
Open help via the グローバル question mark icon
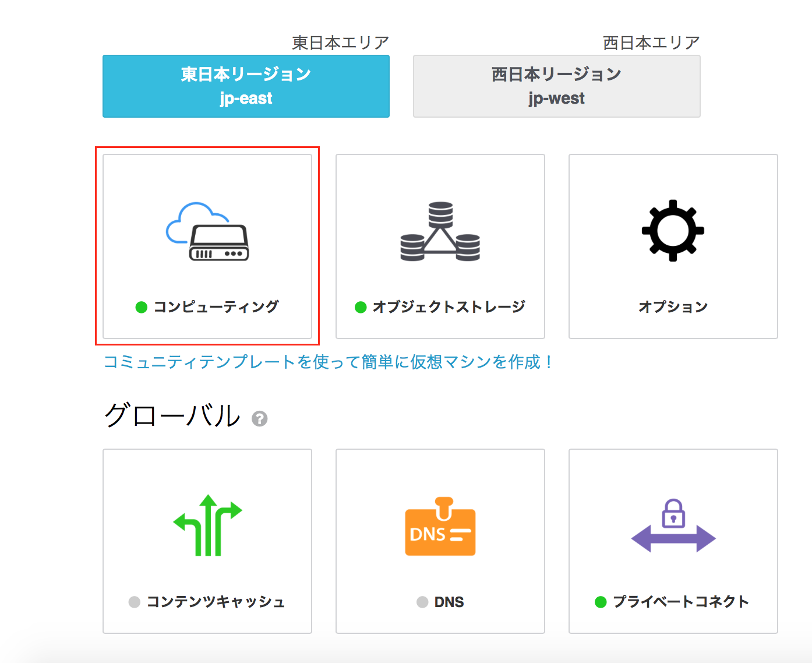[260, 418]
